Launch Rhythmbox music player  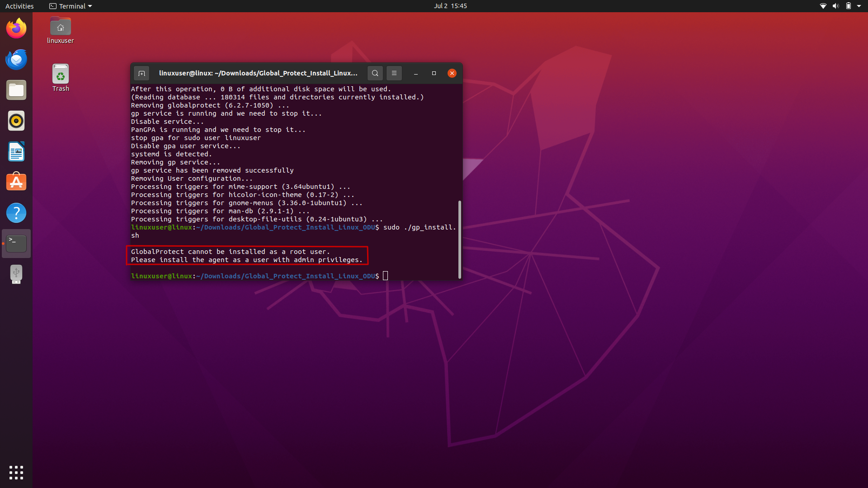point(16,121)
